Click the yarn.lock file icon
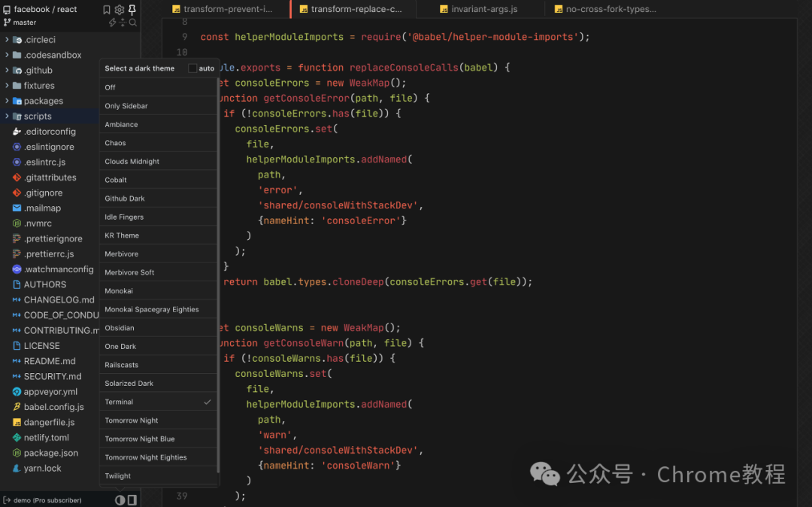 coord(17,468)
